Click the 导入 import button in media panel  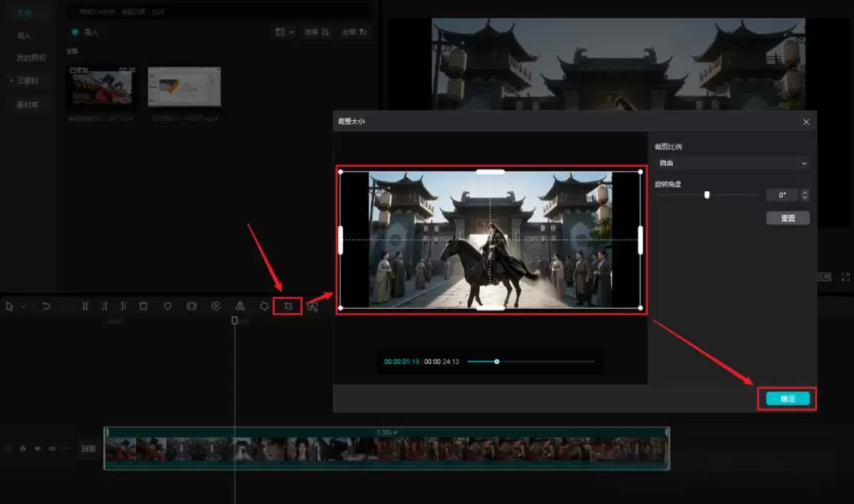85,32
